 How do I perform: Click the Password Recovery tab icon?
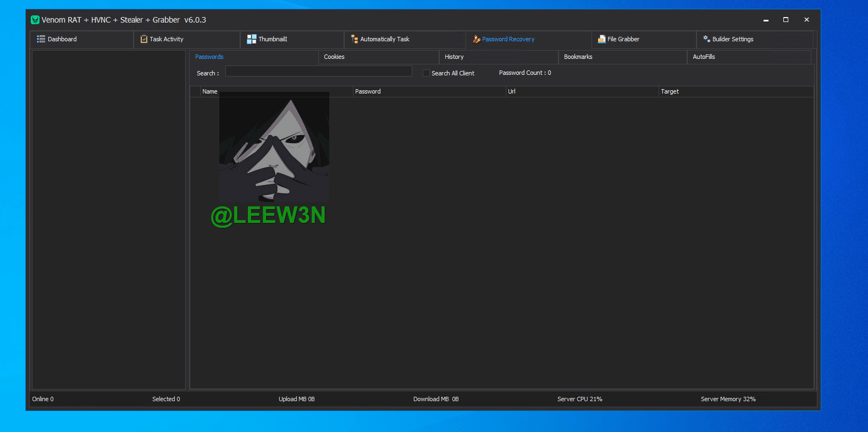click(477, 39)
